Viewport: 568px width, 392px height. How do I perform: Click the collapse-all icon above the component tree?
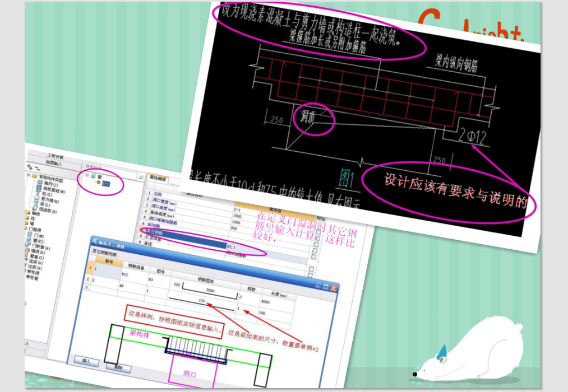point(38,169)
